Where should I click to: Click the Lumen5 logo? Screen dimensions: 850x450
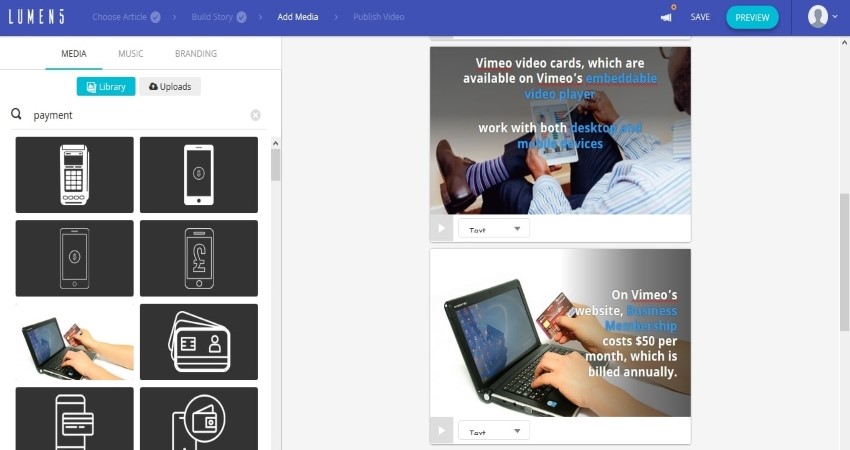point(36,17)
